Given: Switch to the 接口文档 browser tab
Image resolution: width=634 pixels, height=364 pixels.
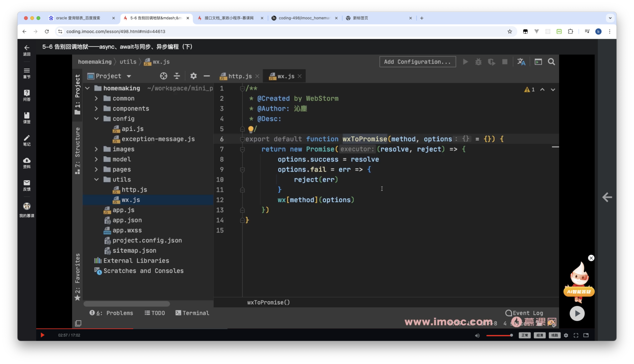Looking at the screenshot, I should point(229,18).
